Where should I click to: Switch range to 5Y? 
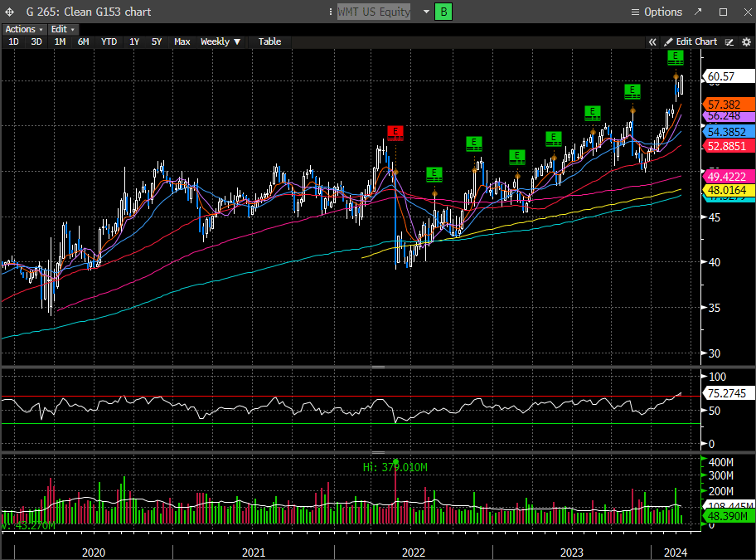157,41
